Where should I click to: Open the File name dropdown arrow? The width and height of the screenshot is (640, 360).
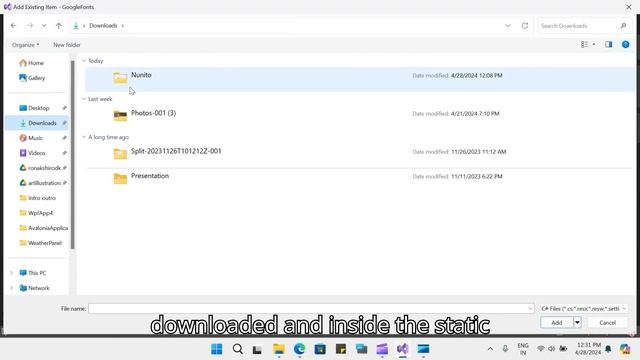point(530,309)
